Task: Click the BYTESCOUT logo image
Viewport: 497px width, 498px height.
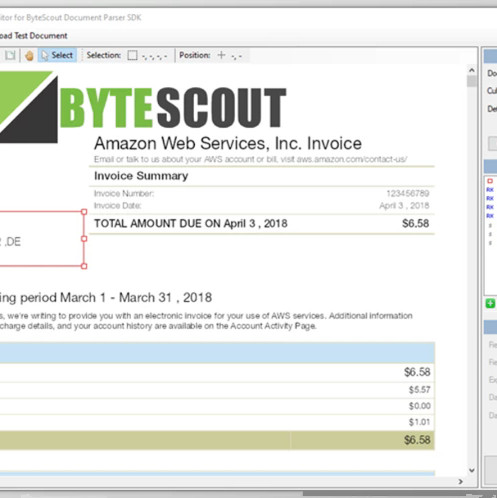Action: click(x=143, y=107)
